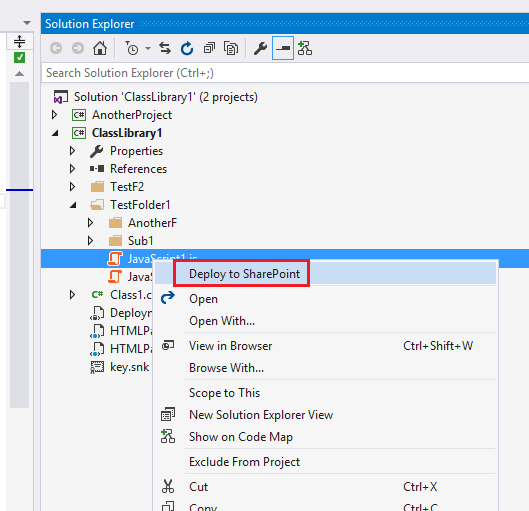Click the second JavaScript file icon
Screen dimensions: 529x511
[115, 277]
